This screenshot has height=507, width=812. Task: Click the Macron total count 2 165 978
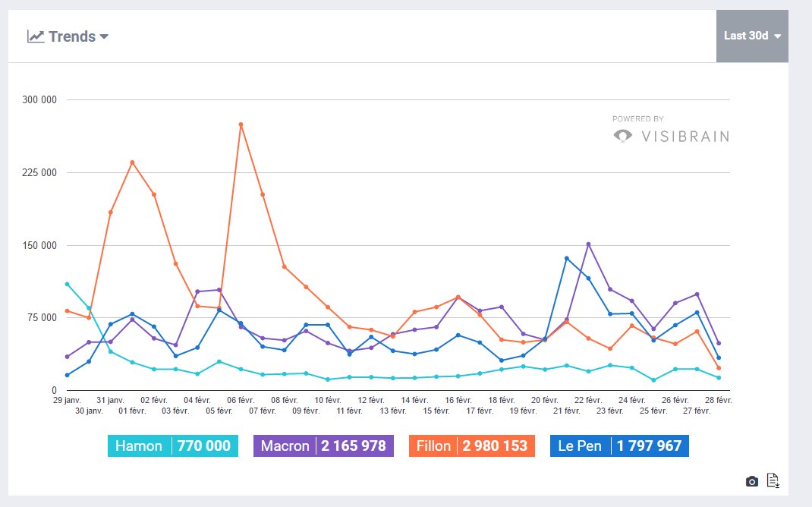pos(353,446)
